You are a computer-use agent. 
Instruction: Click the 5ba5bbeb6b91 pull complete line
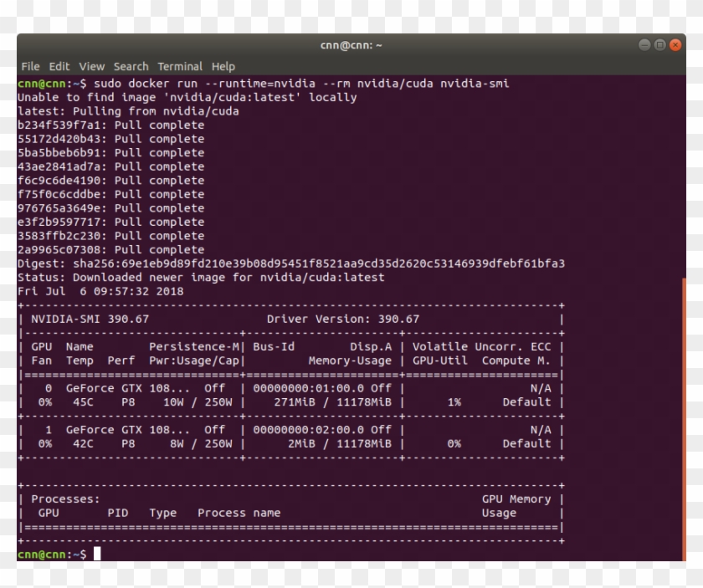click(110, 153)
